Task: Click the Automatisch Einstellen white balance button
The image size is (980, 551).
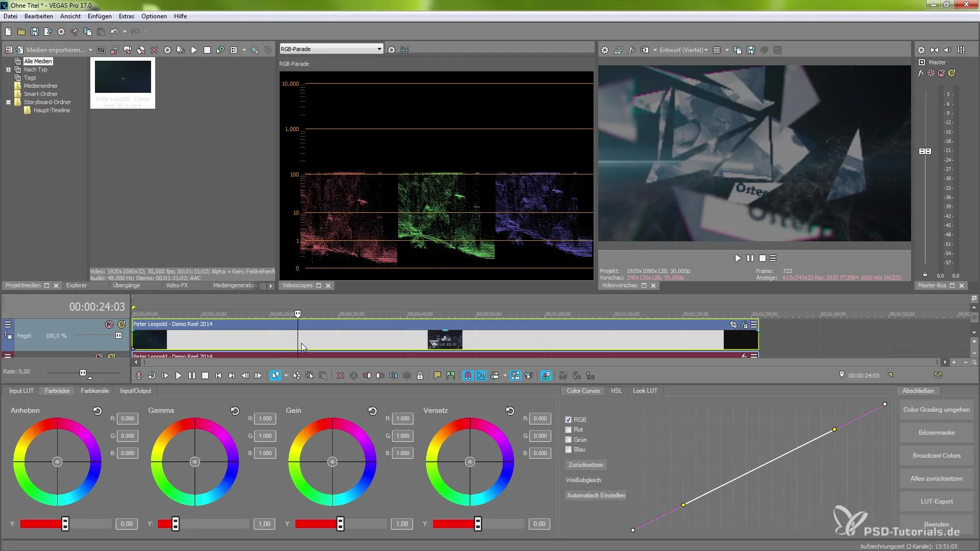Action: click(x=596, y=495)
